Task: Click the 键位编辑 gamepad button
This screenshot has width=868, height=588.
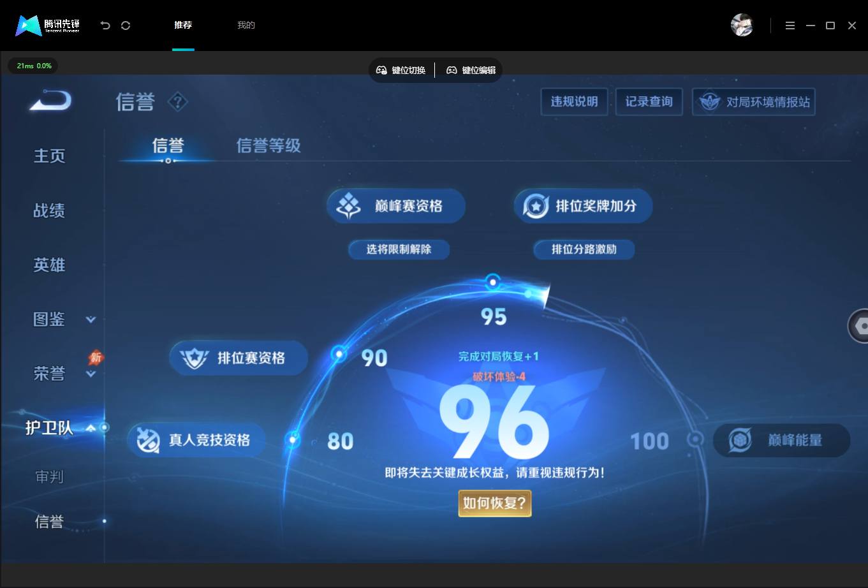Action: pyautogui.click(x=471, y=70)
